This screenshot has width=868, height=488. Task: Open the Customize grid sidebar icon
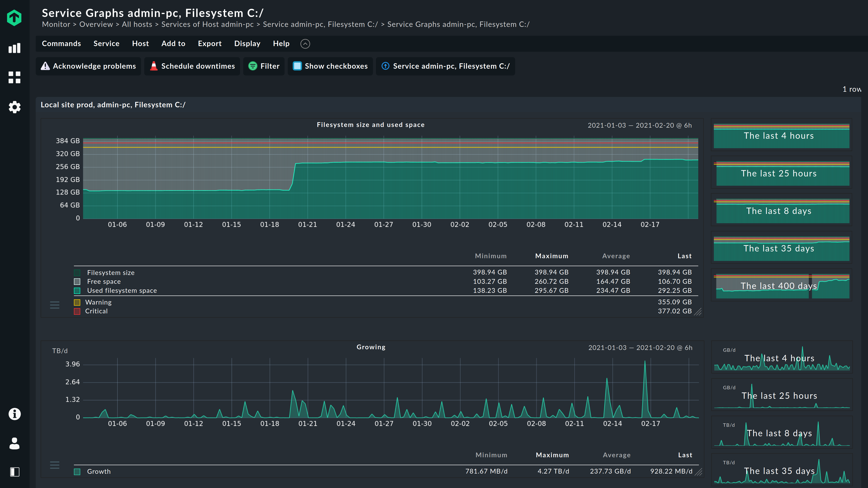pyautogui.click(x=14, y=77)
